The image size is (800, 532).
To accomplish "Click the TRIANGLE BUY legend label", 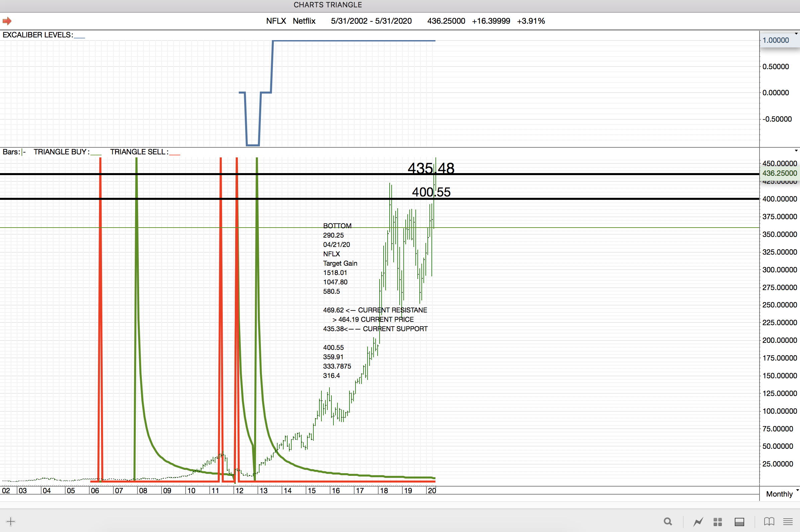I will (x=62, y=152).
